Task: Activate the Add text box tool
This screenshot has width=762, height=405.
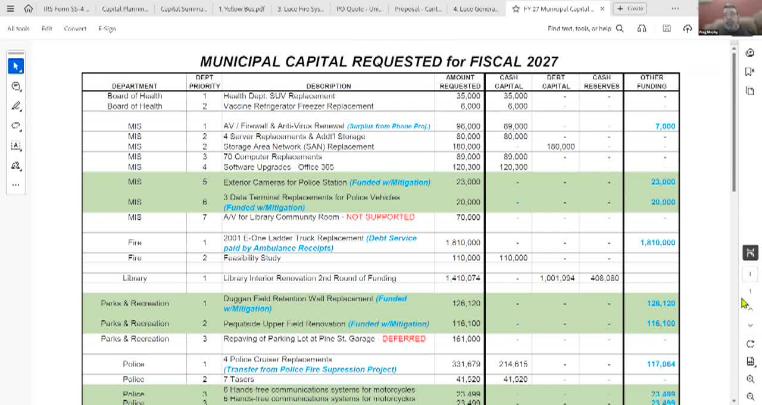Action: coord(16,146)
